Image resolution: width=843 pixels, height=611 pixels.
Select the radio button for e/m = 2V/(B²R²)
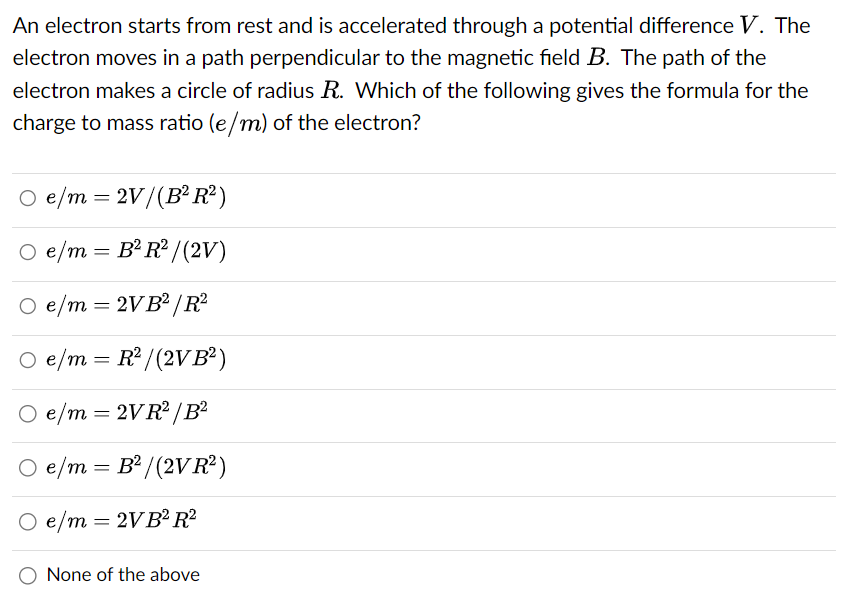(27, 197)
